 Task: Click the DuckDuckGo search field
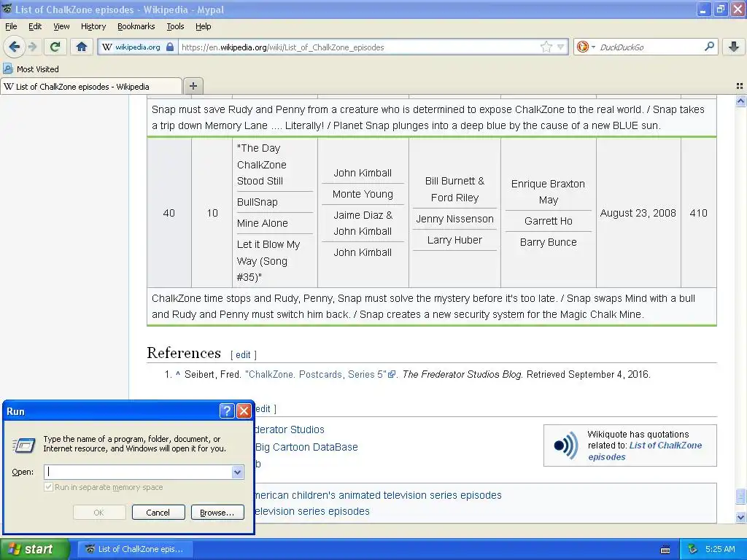[x=650, y=47]
